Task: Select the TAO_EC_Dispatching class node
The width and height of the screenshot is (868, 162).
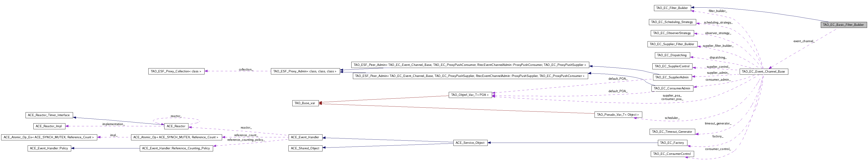Action: tap(672, 55)
